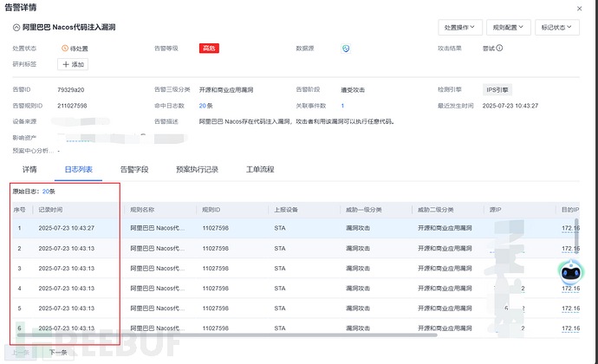
Task: Go to the 工单流程 tab
Action: [x=262, y=170]
